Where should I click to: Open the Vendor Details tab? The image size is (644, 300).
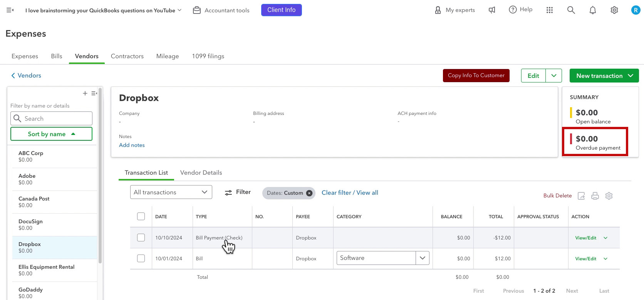(201, 173)
